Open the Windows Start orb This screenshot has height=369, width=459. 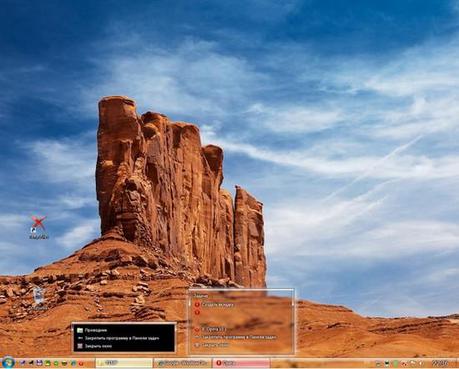(x=8, y=362)
